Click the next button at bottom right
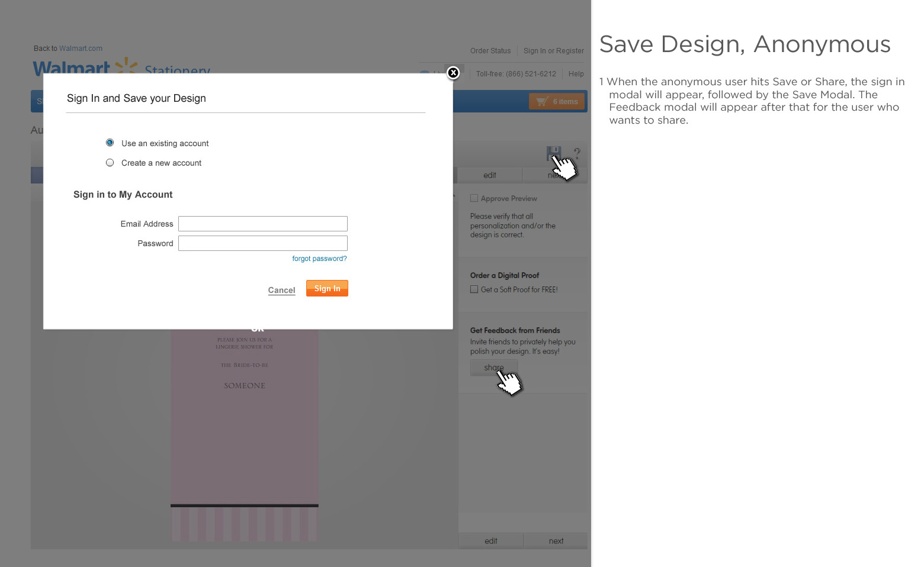 556,540
